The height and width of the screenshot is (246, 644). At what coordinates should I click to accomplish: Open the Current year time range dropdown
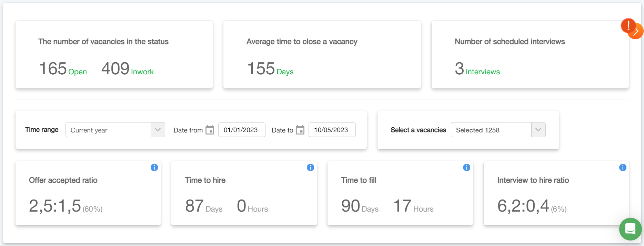pyautogui.click(x=108, y=130)
